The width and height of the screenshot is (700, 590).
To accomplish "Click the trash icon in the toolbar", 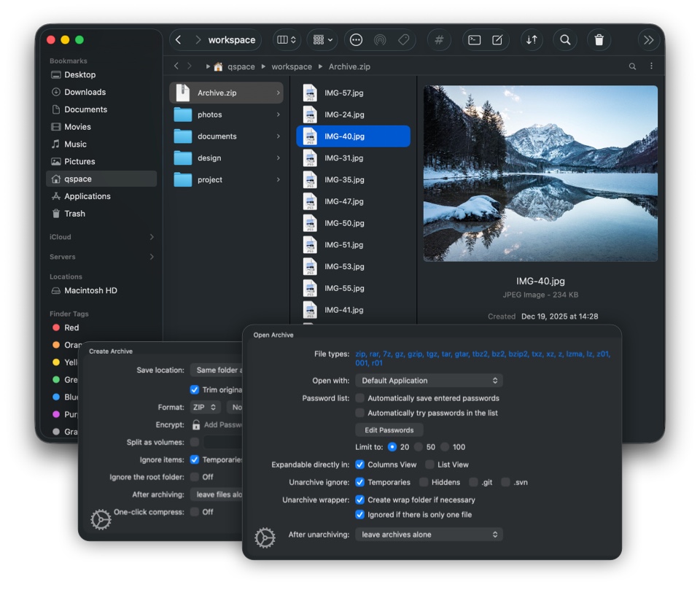I will click(x=599, y=40).
